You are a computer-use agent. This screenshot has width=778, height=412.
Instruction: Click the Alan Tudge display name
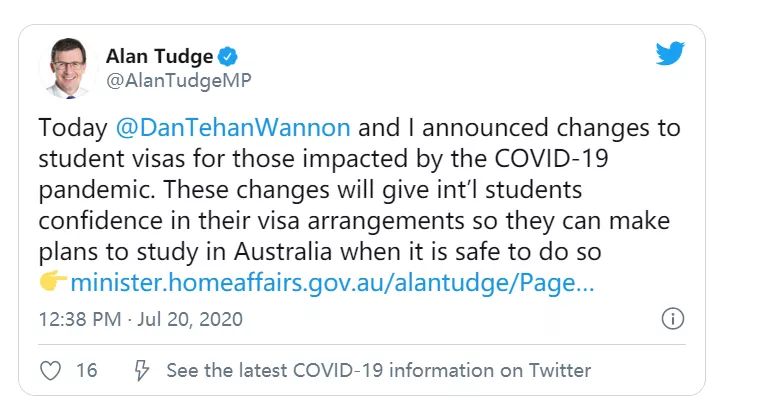(160, 56)
